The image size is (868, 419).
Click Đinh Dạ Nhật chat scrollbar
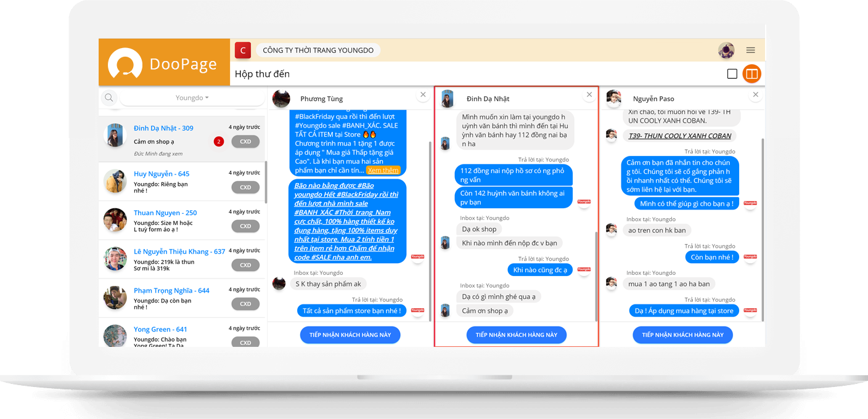[x=596, y=276]
